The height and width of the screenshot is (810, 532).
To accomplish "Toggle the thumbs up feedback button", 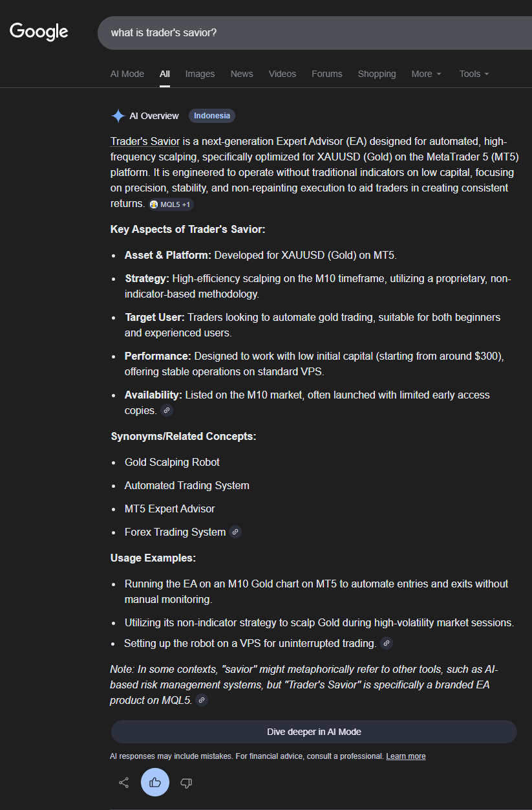I will coord(155,783).
